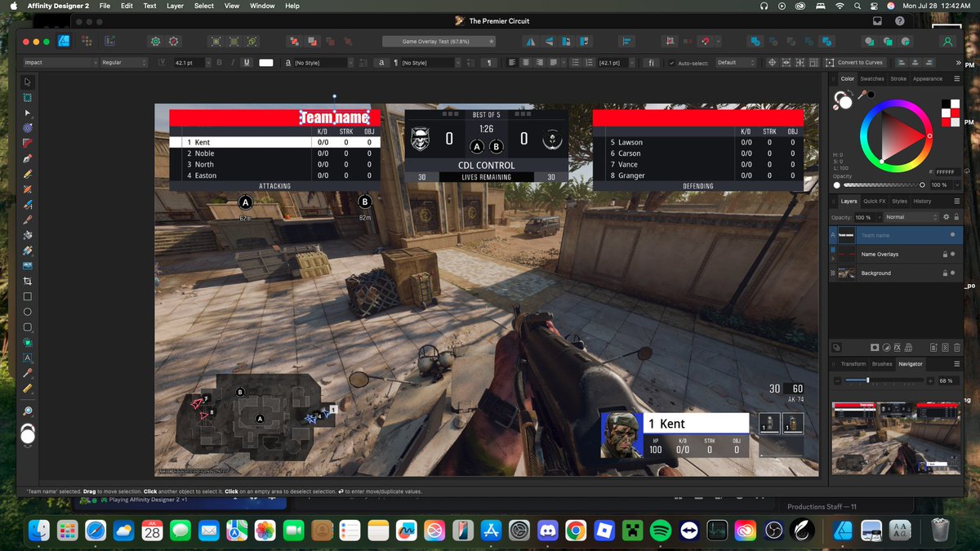The image size is (980, 551).
Task: Select the Move tool in the tools panel
Action: click(x=28, y=82)
